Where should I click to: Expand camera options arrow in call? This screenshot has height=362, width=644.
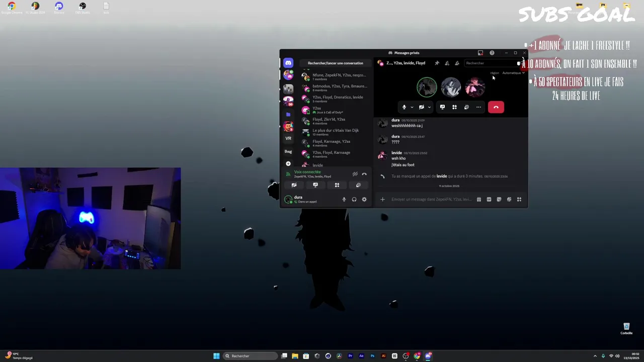click(x=429, y=107)
